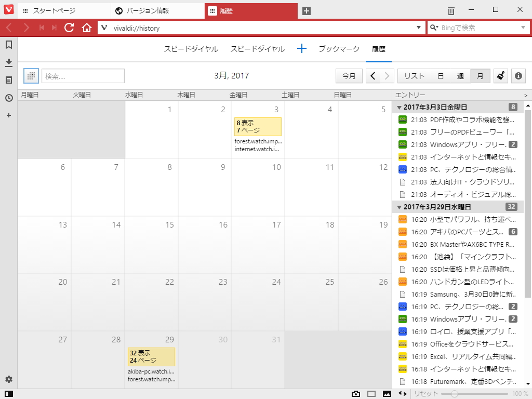
Task: Collapse the 2017年3月29日水曜日 group
Action: (400, 207)
